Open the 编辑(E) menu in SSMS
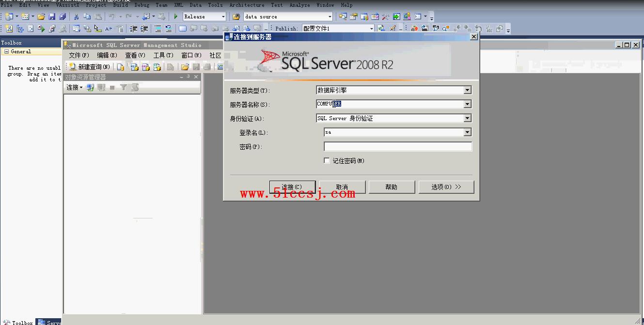 (107, 55)
